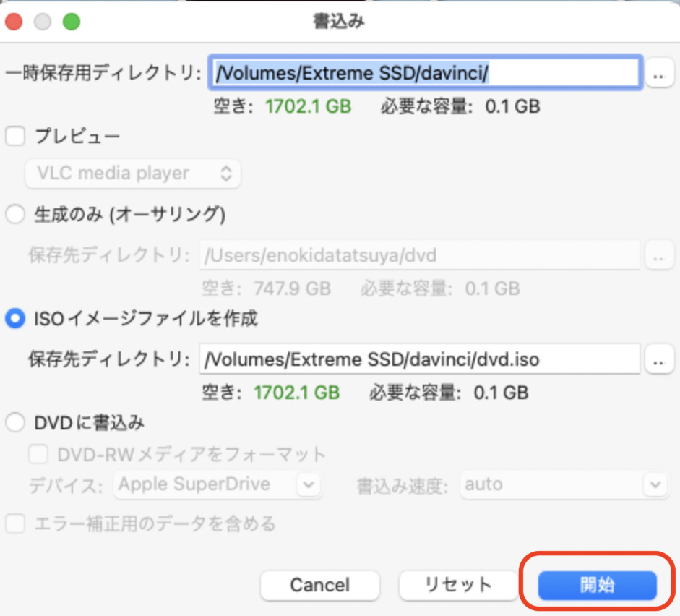Select the 生成のみ (オーサリング) radio button
This screenshot has width=680, height=616.
(x=15, y=215)
